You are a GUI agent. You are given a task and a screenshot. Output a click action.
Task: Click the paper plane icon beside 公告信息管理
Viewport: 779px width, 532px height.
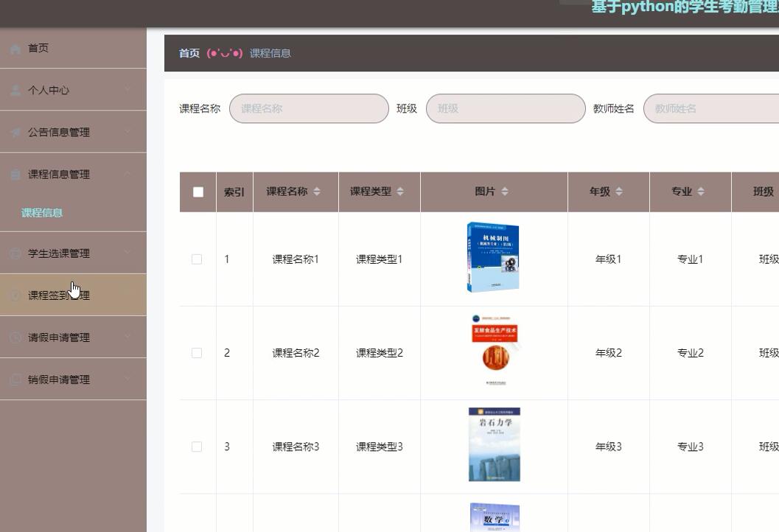tap(15, 132)
